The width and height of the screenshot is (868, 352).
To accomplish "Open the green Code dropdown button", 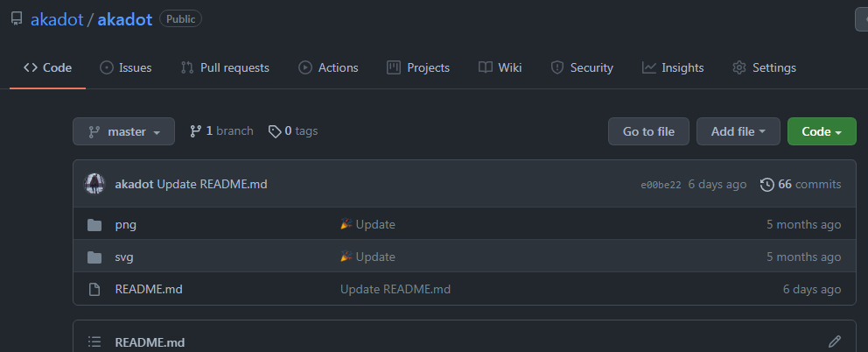I will pos(822,131).
